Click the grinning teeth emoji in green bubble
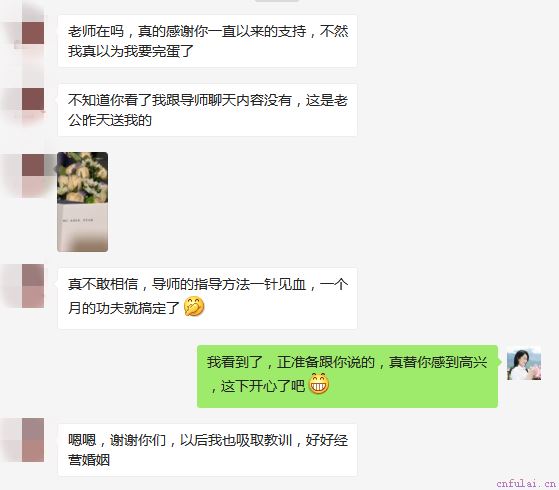The height and width of the screenshot is (490, 559). pos(318,384)
